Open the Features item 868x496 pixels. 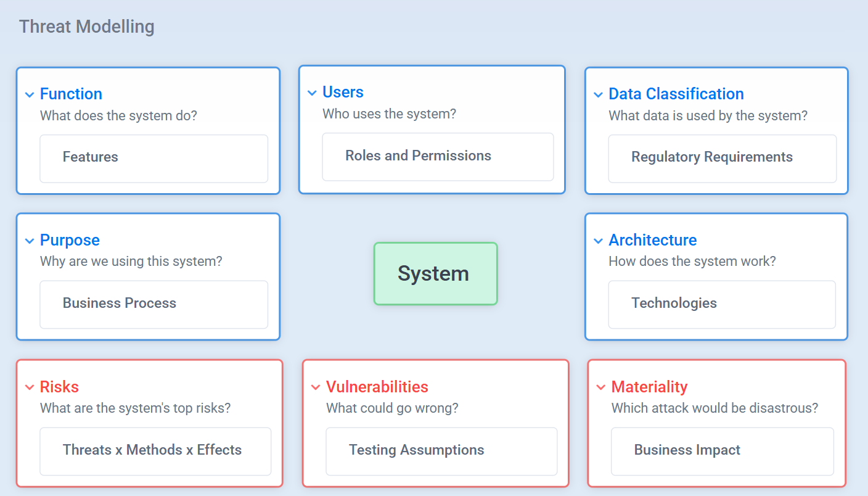pyautogui.click(x=154, y=159)
